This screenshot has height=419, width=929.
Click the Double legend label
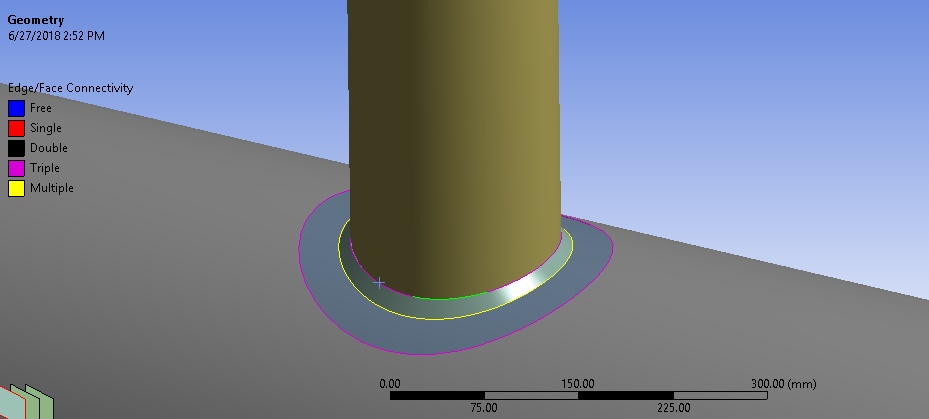point(49,148)
